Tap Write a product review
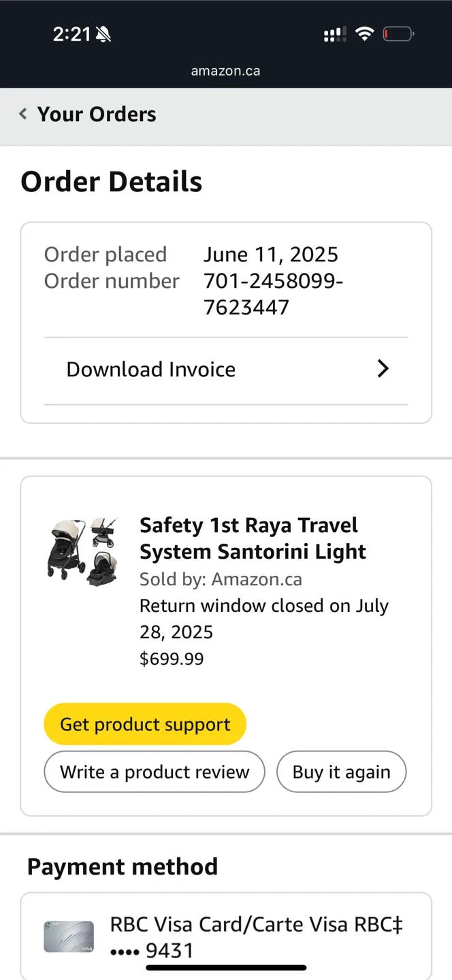 pos(154,772)
